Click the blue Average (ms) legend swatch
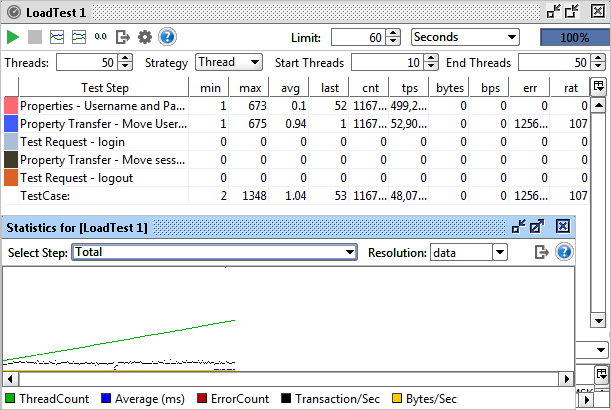 click(x=106, y=398)
